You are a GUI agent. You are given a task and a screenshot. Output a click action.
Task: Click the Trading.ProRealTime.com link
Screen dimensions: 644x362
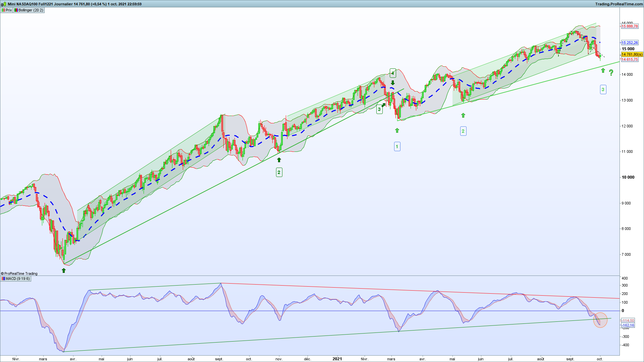(619, 4)
